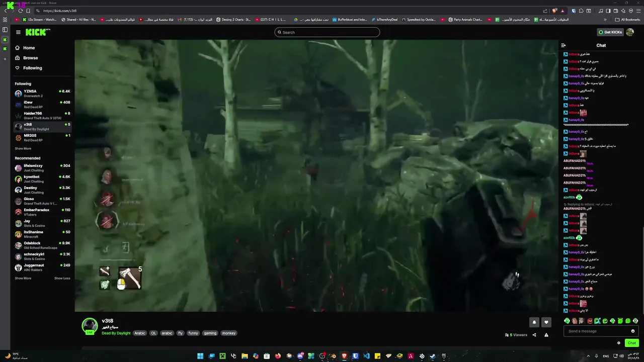Select the gaming tag
644x362 pixels.
click(x=210, y=333)
